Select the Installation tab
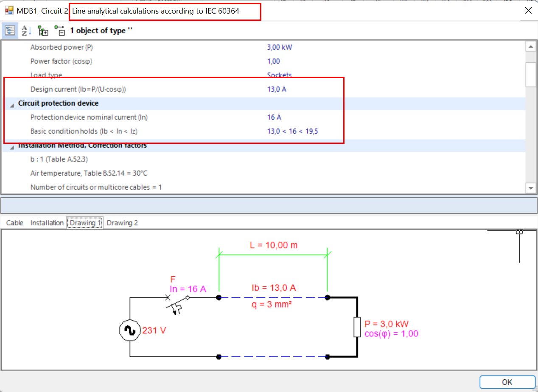 tap(47, 222)
